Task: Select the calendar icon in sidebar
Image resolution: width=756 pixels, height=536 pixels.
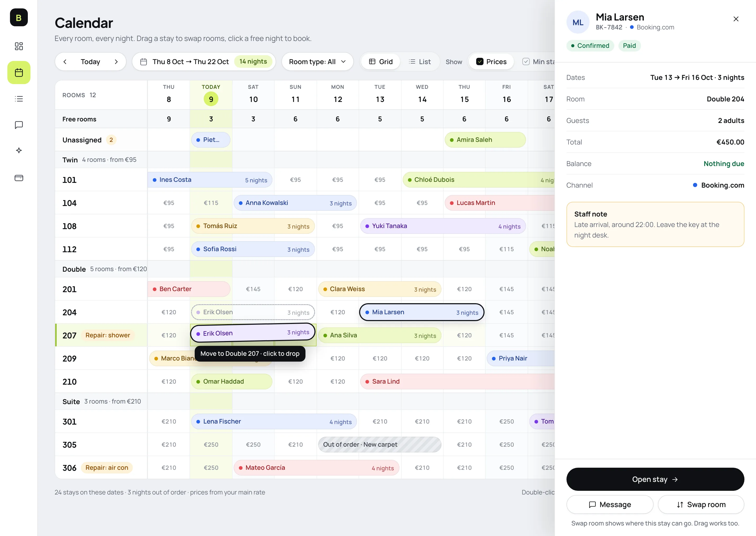Action: pyautogui.click(x=19, y=72)
